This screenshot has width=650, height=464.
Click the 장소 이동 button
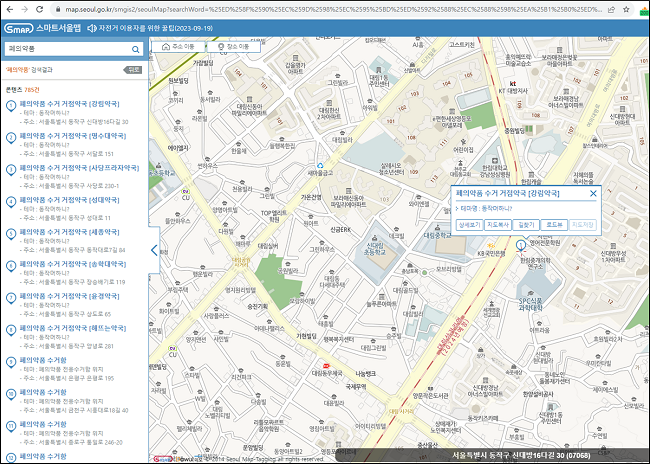point(234,46)
